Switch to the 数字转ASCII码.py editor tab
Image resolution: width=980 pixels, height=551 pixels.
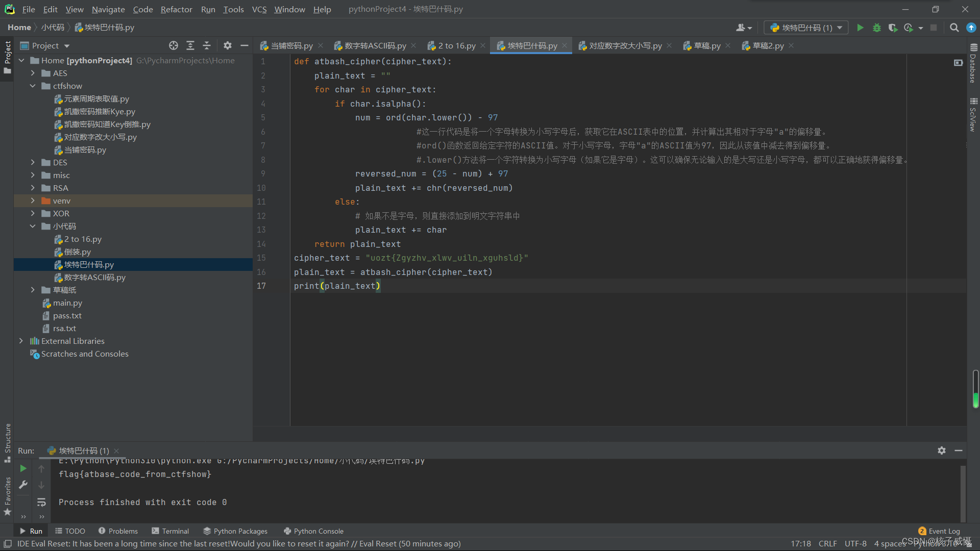click(375, 45)
